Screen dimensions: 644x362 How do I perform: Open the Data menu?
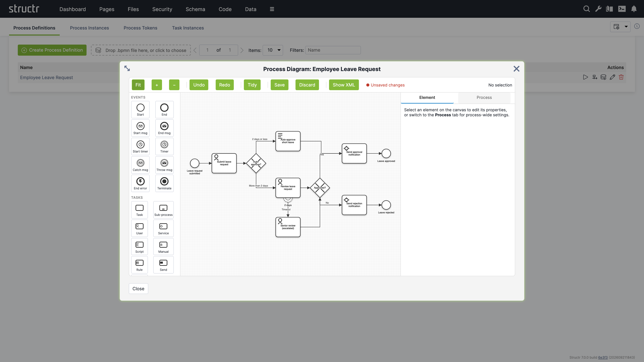[x=251, y=9]
